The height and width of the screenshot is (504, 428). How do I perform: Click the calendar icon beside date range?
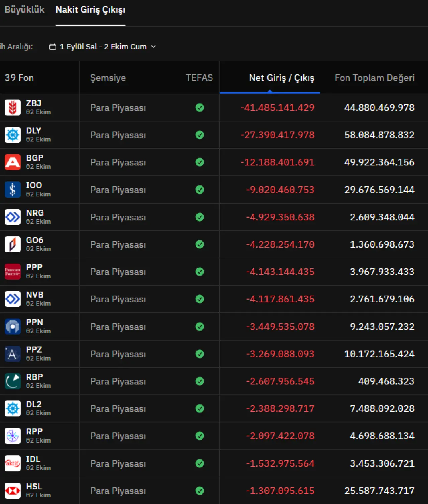pyautogui.click(x=52, y=47)
